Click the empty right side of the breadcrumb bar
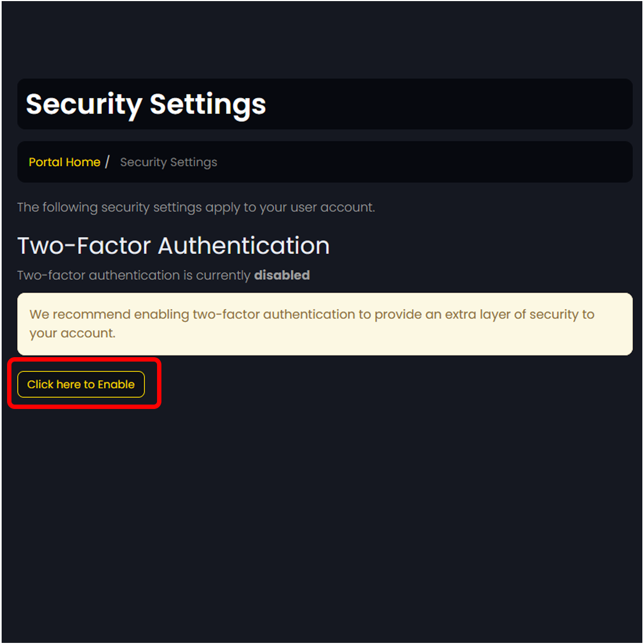This screenshot has height=644, width=644. pos(436,162)
